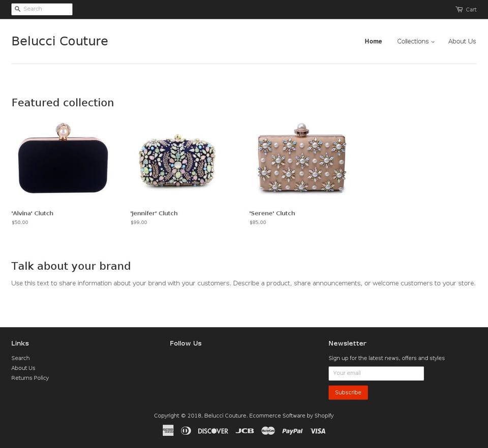Click the 'Alvina' Clutch title link

(33, 213)
